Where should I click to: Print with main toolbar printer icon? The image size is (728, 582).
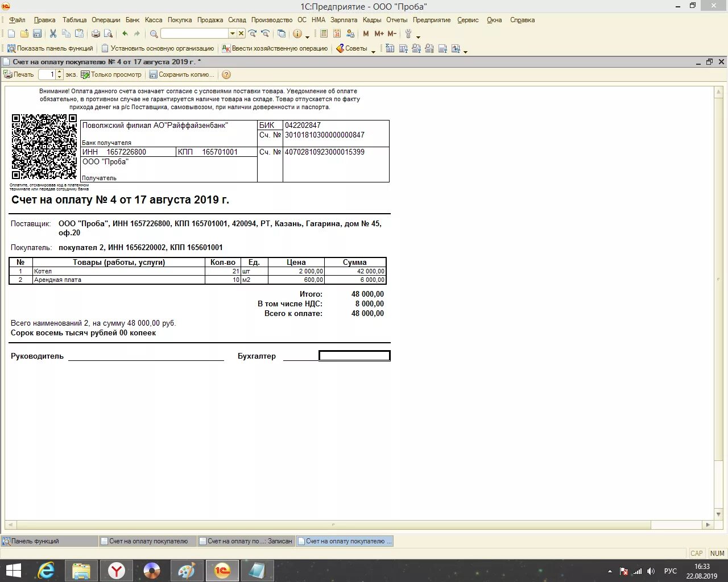point(96,34)
